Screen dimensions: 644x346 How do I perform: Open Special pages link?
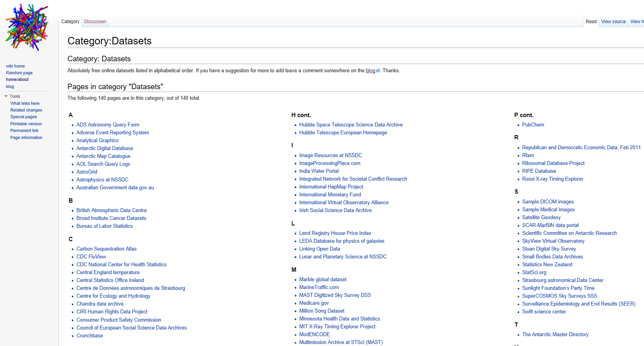pyautogui.click(x=24, y=117)
